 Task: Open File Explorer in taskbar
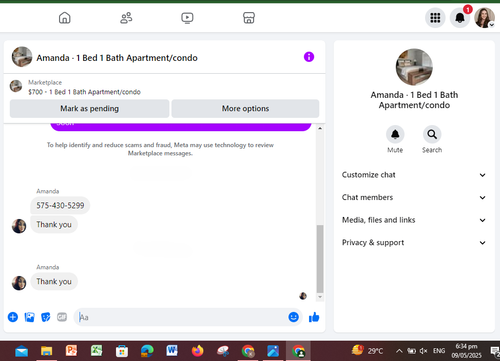point(47,351)
